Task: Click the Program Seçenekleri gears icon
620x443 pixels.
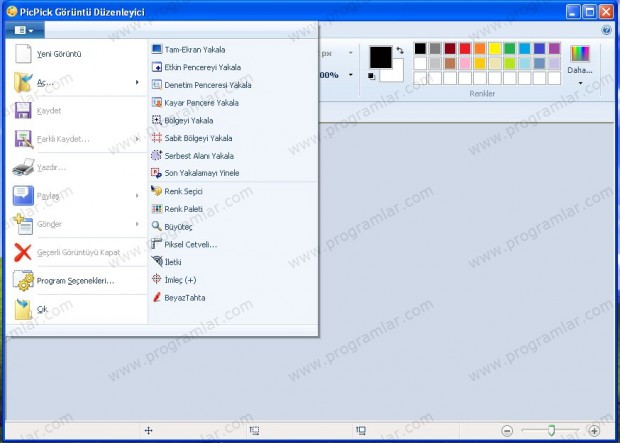Action: coord(23,280)
